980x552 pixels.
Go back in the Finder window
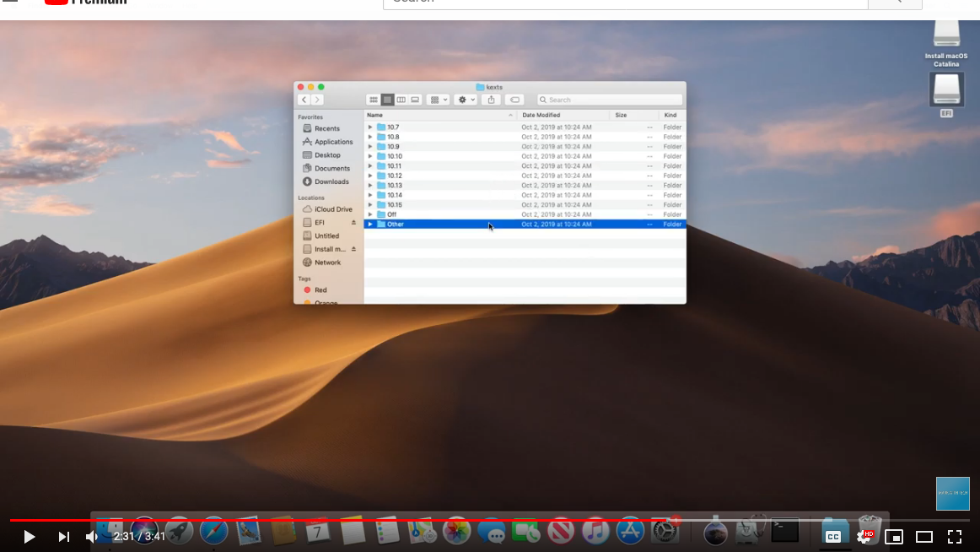tap(304, 100)
